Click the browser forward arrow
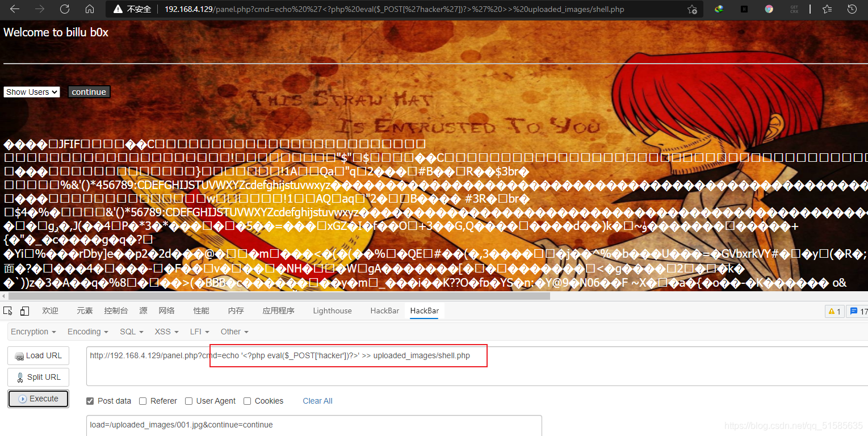Screen dimensions: 868x436 [39, 9]
